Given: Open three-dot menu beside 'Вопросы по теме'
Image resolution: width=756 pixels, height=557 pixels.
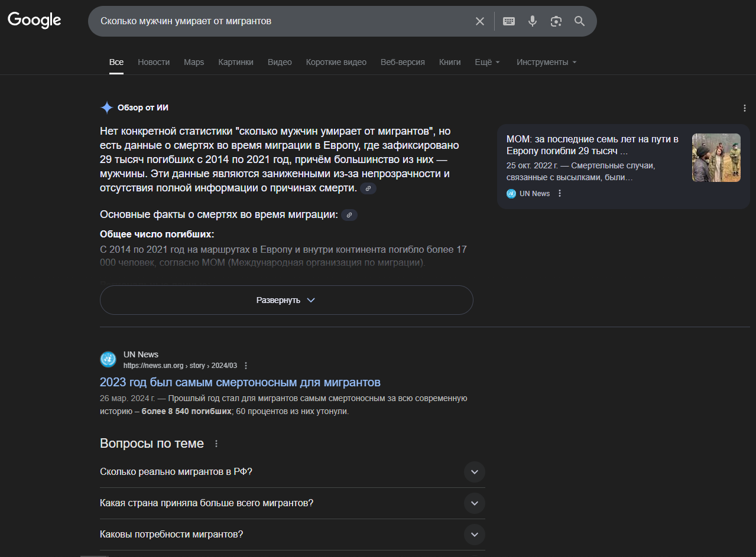Looking at the screenshot, I should pyautogui.click(x=216, y=444).
